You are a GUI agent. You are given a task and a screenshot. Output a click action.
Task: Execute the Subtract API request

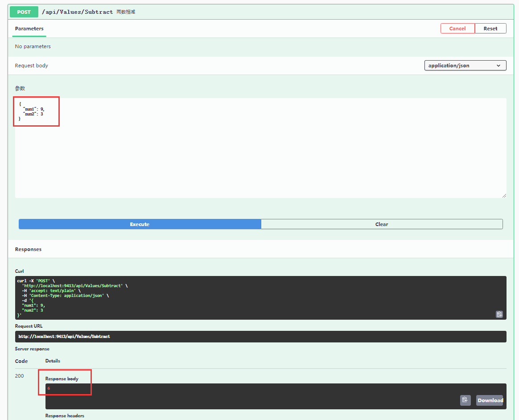[140, 224]
